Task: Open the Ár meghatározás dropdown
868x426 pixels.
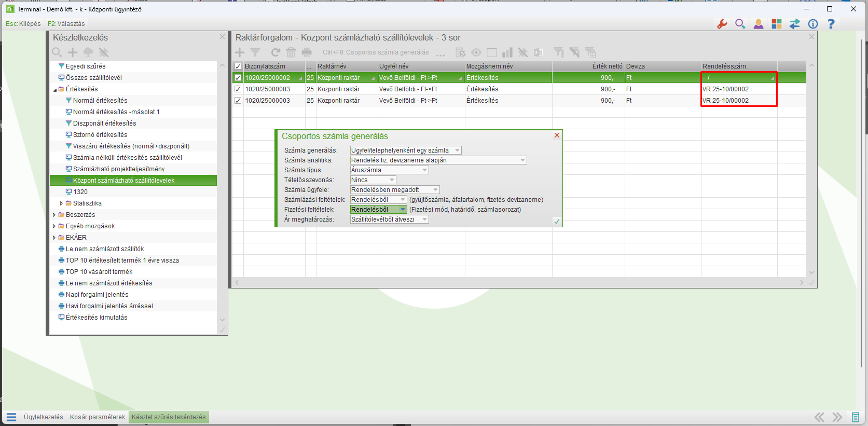Action: (x=390, y=219)
